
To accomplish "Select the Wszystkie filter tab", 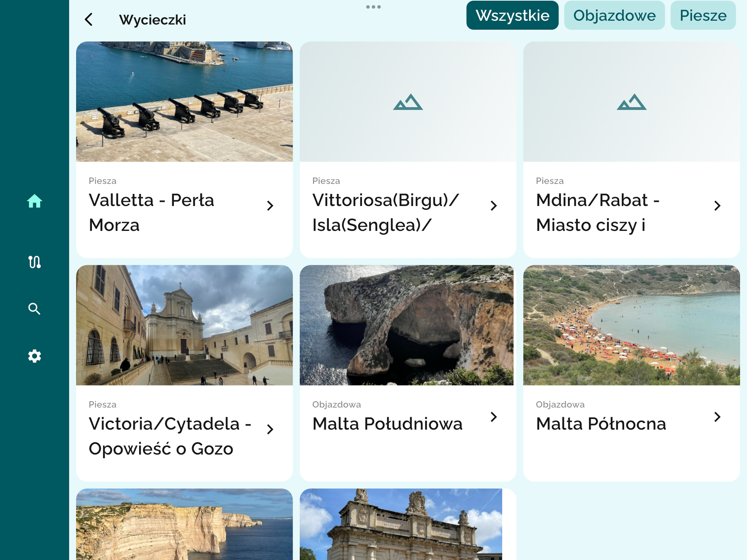I will click(512, 15).
